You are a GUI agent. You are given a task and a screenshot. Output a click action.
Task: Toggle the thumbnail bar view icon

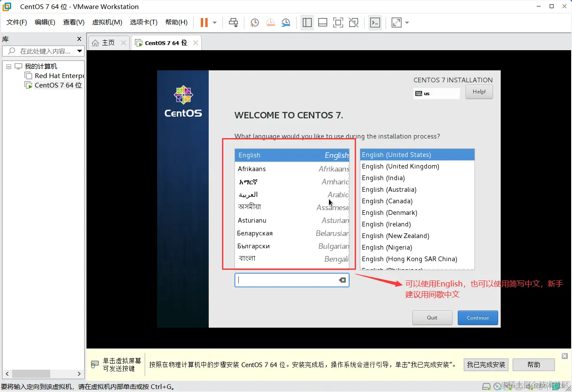(323, 23)
